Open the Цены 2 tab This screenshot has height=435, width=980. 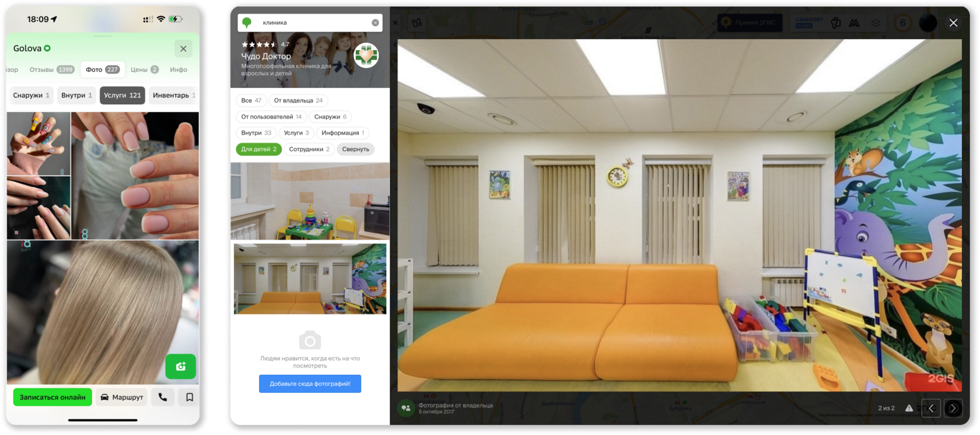145,69
